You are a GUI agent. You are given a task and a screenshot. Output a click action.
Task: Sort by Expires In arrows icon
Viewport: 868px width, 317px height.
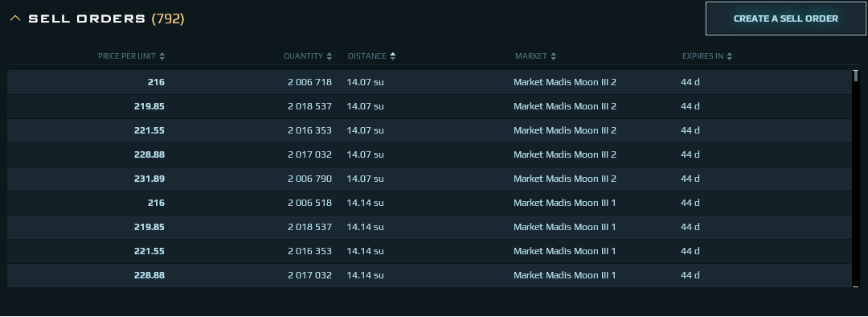pyautogui.click(x=730, y=56)
